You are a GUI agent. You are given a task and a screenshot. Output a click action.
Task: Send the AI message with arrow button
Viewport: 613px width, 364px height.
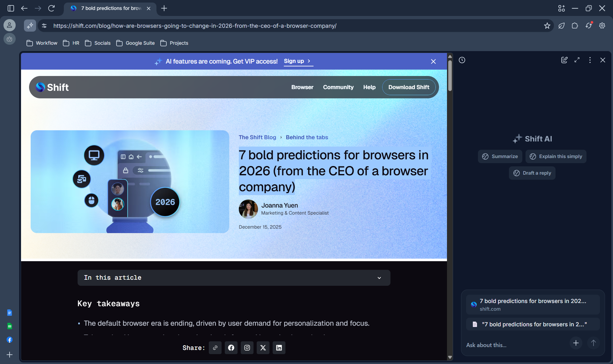pos(594,343)
